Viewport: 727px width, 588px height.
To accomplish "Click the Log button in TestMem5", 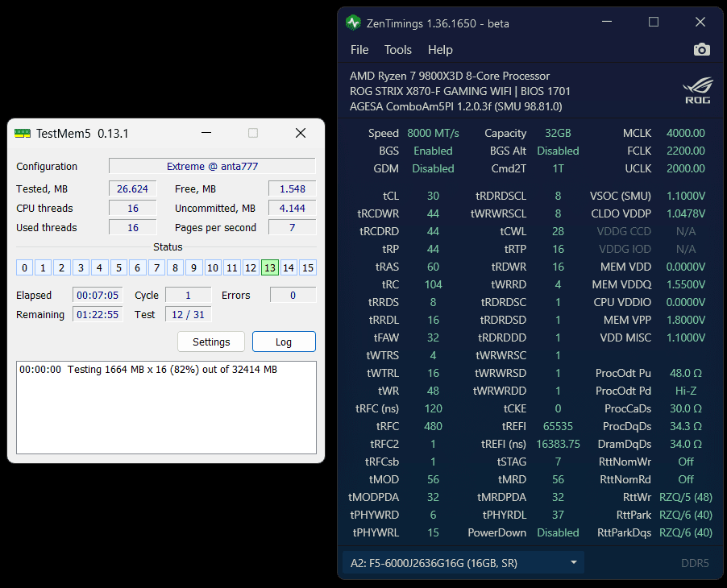I will (x=284, y=342).
